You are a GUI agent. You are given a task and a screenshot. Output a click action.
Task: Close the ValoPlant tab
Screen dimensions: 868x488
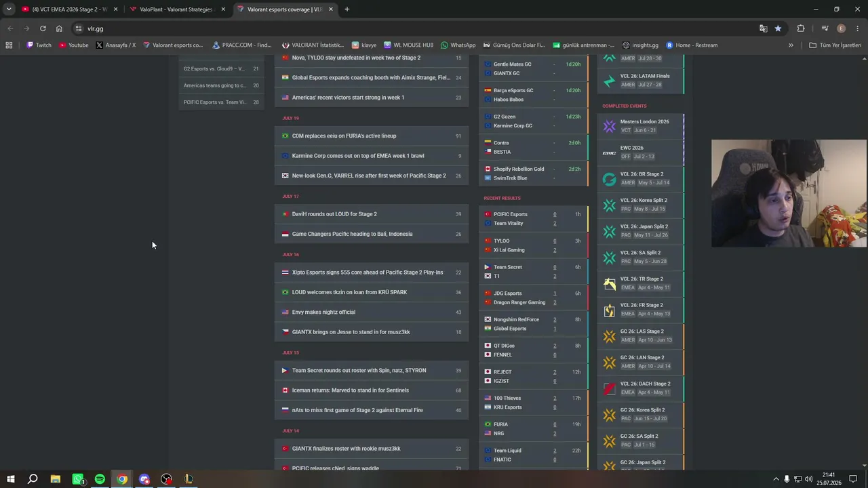click(x=223, y=9)
